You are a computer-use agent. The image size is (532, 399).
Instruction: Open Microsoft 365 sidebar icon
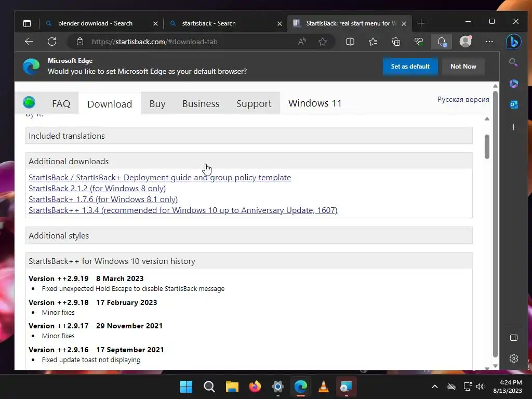tap(514, 84)
